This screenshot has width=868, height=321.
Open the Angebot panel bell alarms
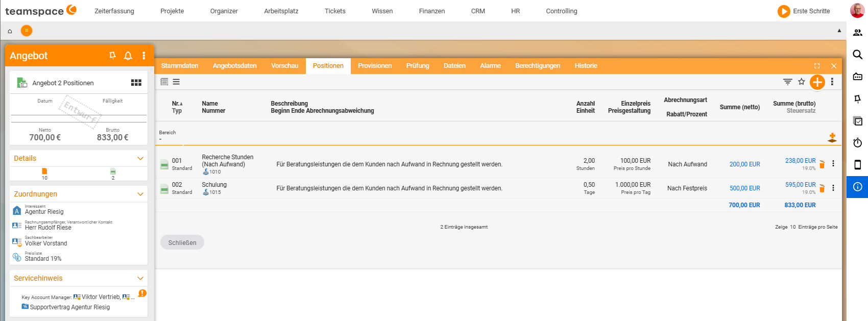click(128, 56)
